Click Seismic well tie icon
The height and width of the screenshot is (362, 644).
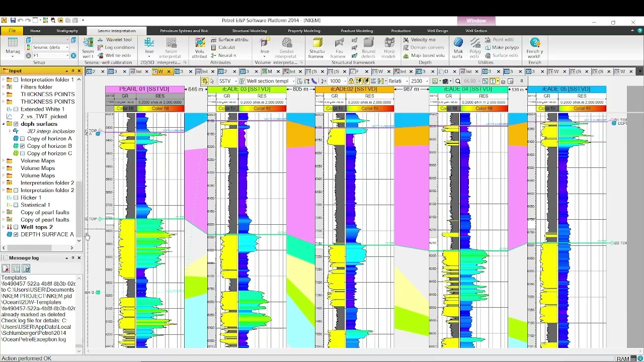point(88,48)
